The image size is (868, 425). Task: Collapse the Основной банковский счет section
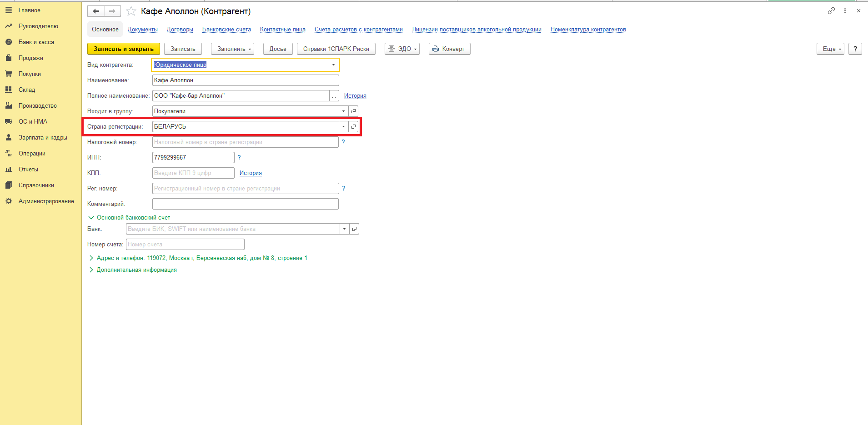coord(129,217)
